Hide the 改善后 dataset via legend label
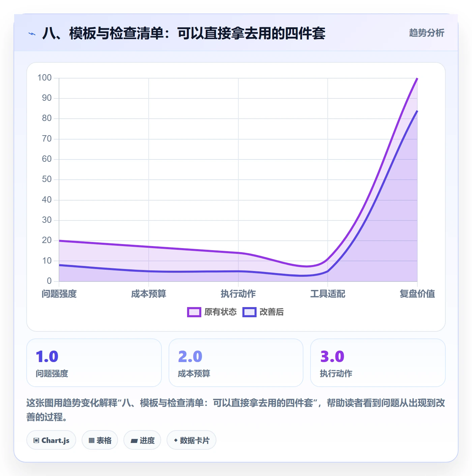The image size is (472, 476). 271,312
